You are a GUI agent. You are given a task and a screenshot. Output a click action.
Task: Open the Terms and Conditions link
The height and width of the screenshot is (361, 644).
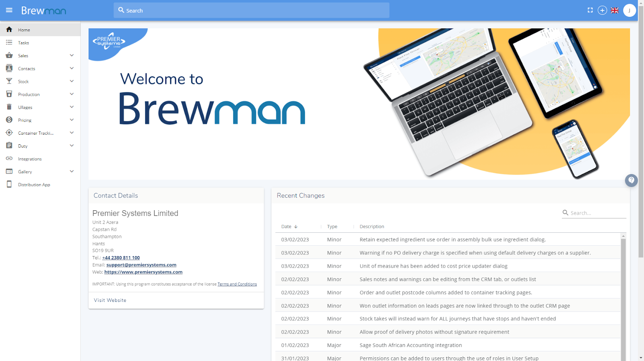pyautogui.click(x=237, y=284)
